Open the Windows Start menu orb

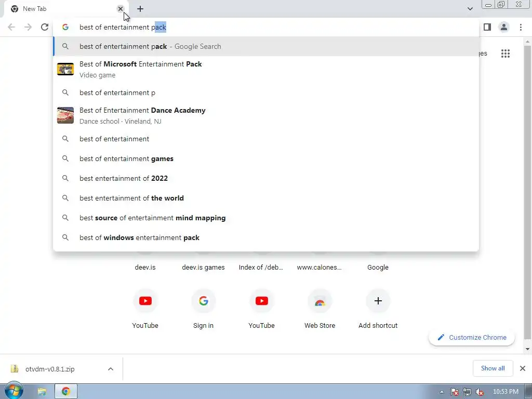pos(14,391)
